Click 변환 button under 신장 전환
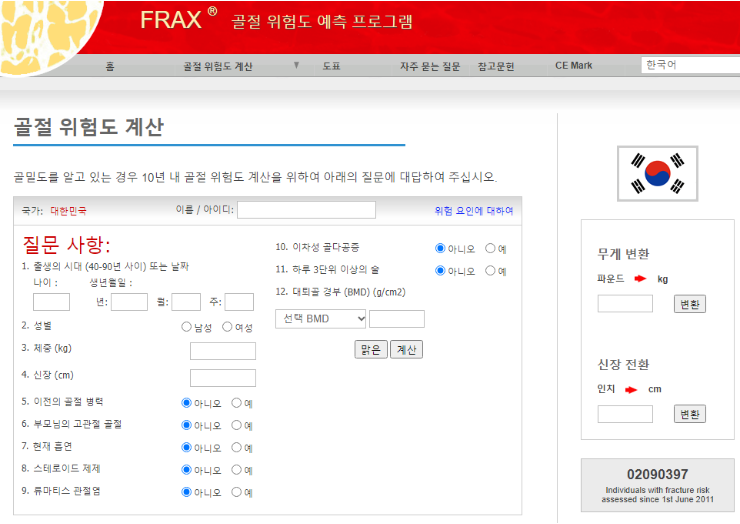 [x=690, y=414]
